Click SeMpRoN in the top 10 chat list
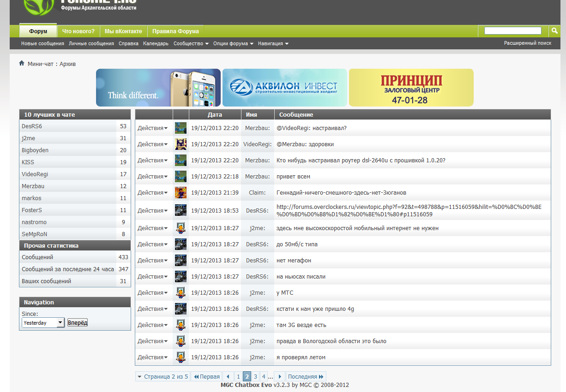 (35, 234)
